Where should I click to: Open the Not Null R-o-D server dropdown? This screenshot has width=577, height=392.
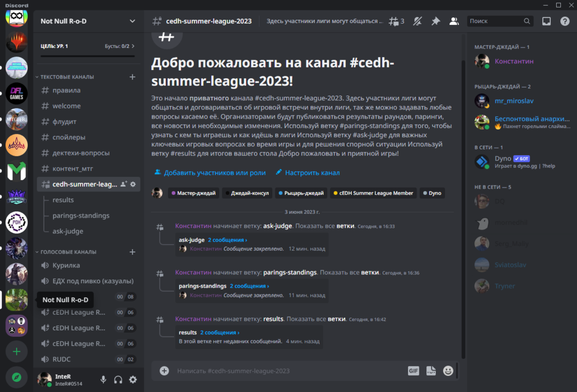[x=87, y=21]
